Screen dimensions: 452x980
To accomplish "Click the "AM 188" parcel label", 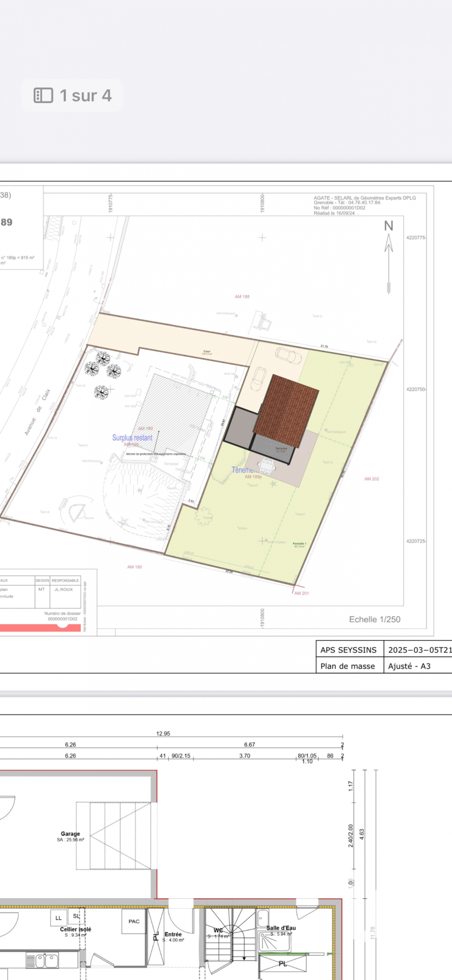I will 242,297.
